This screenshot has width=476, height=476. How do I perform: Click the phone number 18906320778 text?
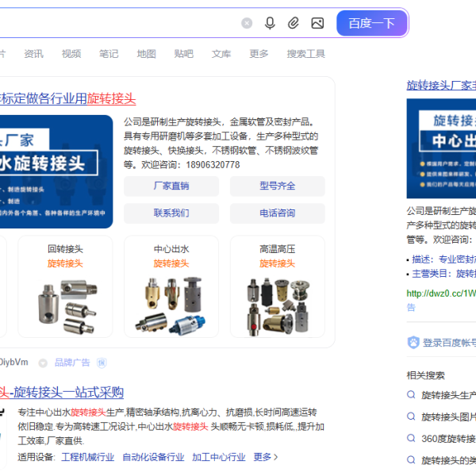pyautogui.click(x=213, y=165)
